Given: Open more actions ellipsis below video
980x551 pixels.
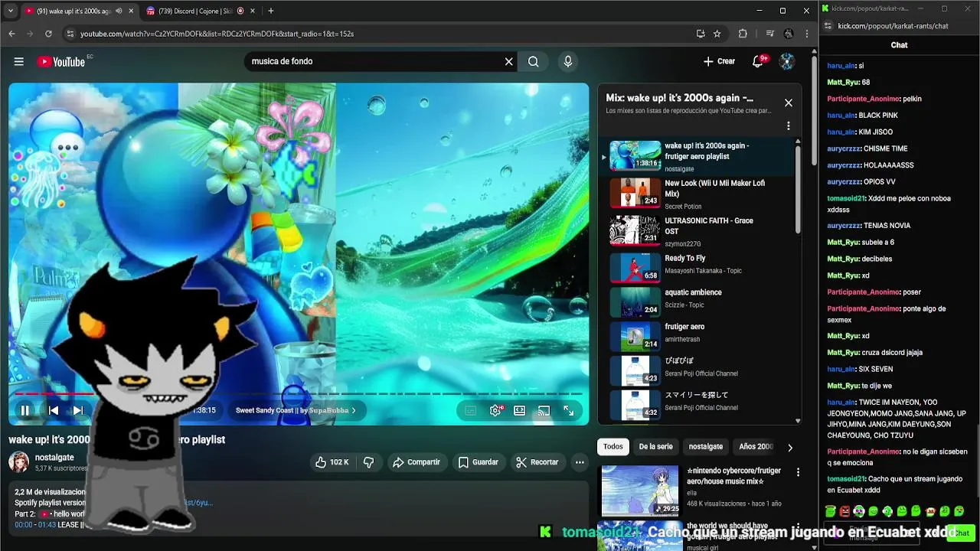Looking at the screenshot, I should (x=580, y=462).
